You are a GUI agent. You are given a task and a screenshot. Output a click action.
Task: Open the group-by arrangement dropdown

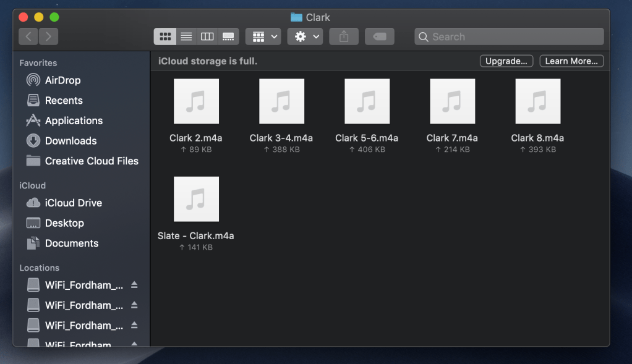tap(263, 36)
